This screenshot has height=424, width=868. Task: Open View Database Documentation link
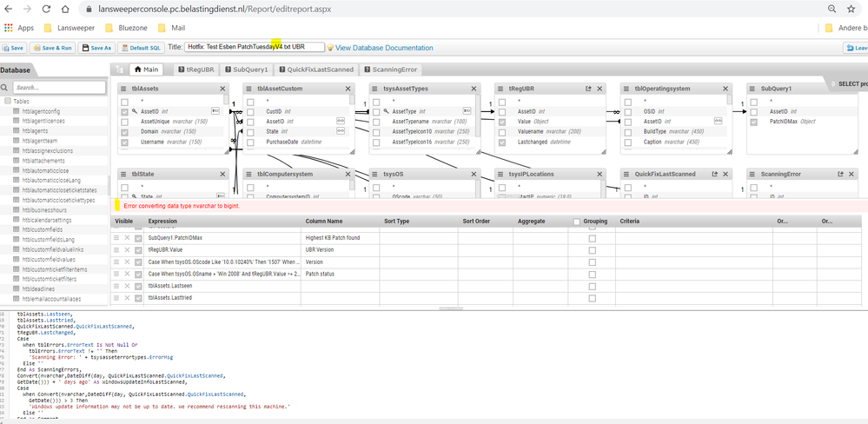[x=382, y=48]
